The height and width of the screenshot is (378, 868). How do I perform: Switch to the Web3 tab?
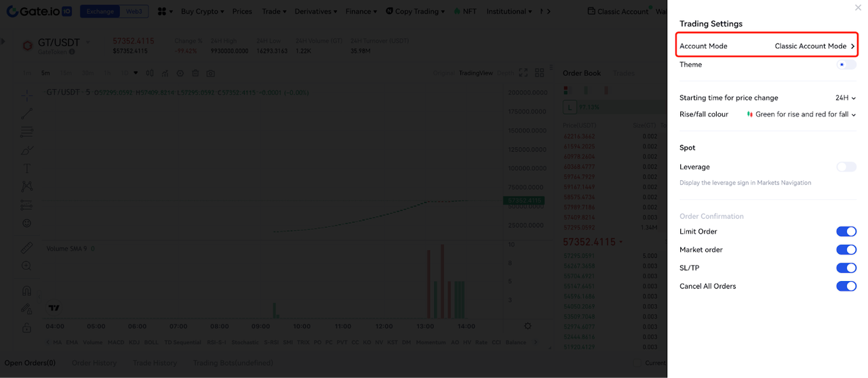pos(134,12)
